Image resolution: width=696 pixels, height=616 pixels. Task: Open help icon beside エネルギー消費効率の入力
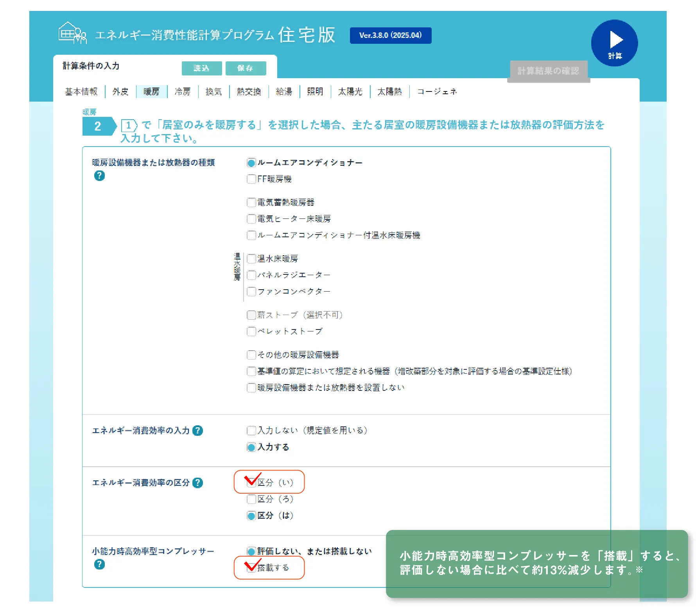[x=198, y=431]
